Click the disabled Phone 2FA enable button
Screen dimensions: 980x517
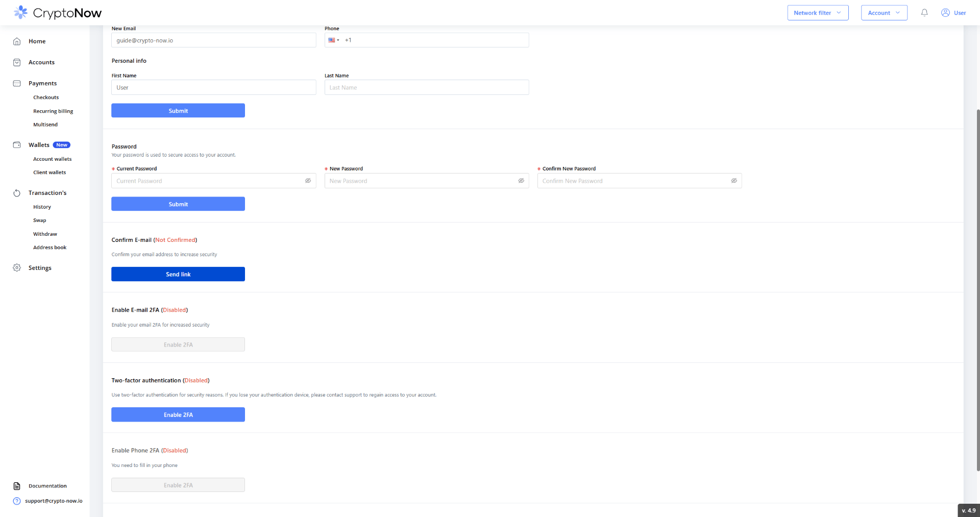[178, 485]
